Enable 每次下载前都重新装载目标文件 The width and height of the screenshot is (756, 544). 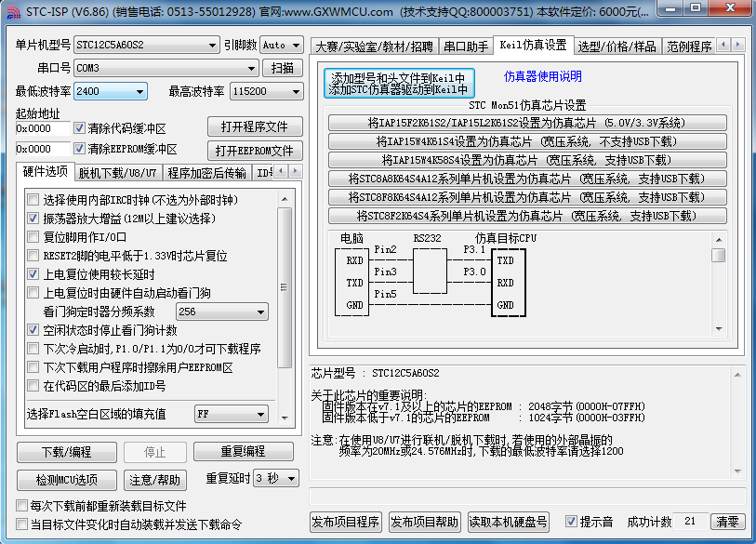(x=21, y=506)
